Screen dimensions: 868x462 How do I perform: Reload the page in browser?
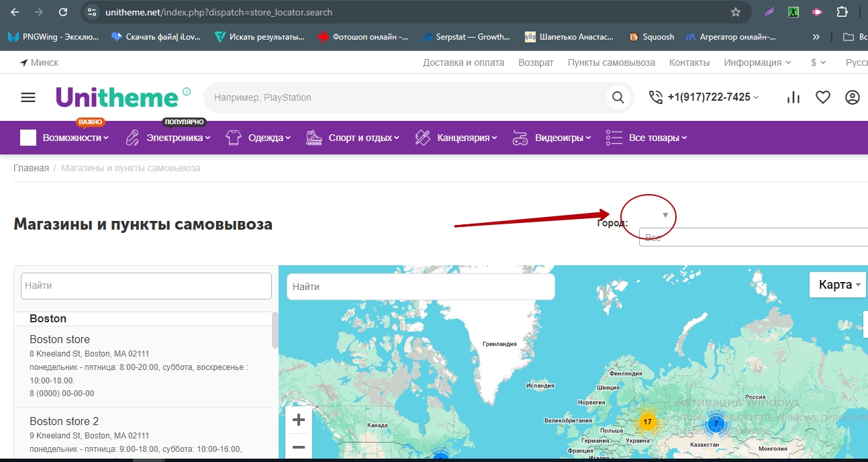pos(63,12)
